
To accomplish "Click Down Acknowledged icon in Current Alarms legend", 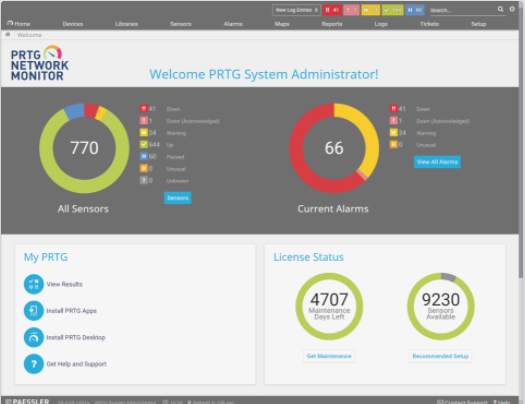I will pos(394,120).
